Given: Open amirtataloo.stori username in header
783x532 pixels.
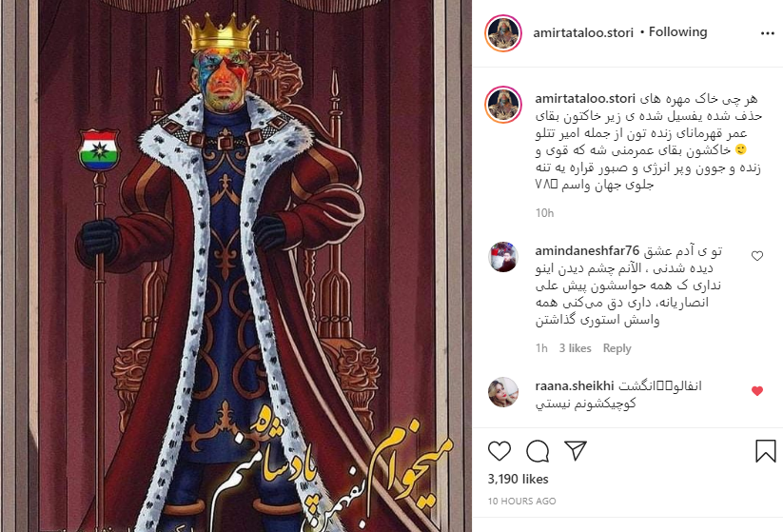Looking at the screenshot, I should 583,32.
